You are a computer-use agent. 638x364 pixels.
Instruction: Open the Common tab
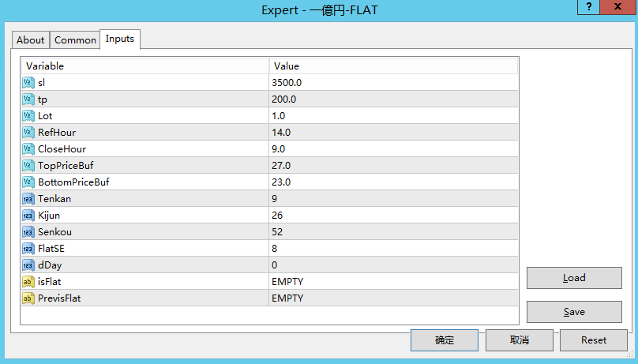point(75,40)
